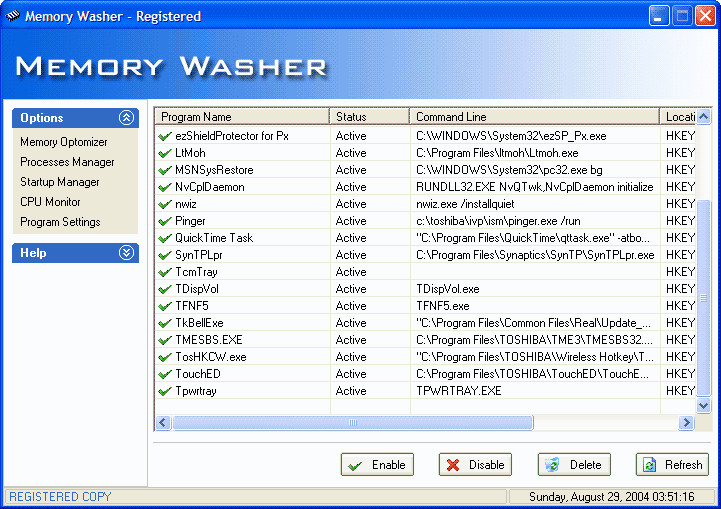Screen dimensions: 721x509
Task: Click green checkmark icon beside Tpwrtray
Action: click(x=165, y=392)
